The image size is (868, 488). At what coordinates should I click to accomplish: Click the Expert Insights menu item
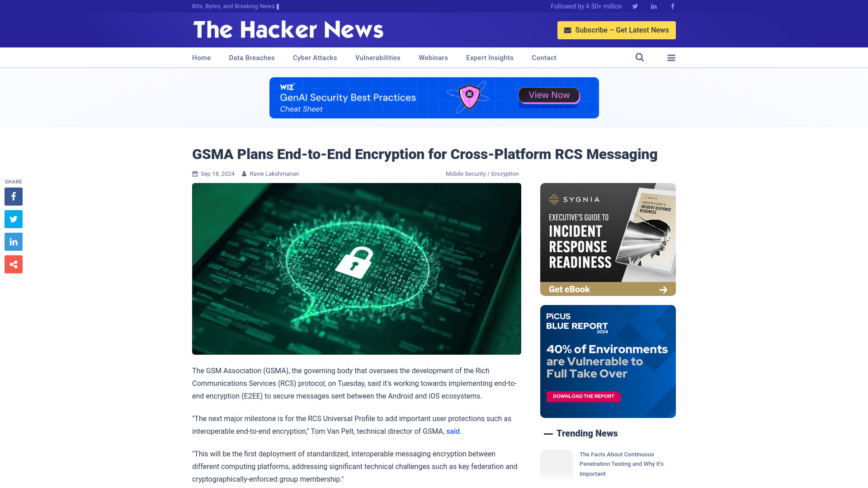pyautogui.click(x=490, y=58)
